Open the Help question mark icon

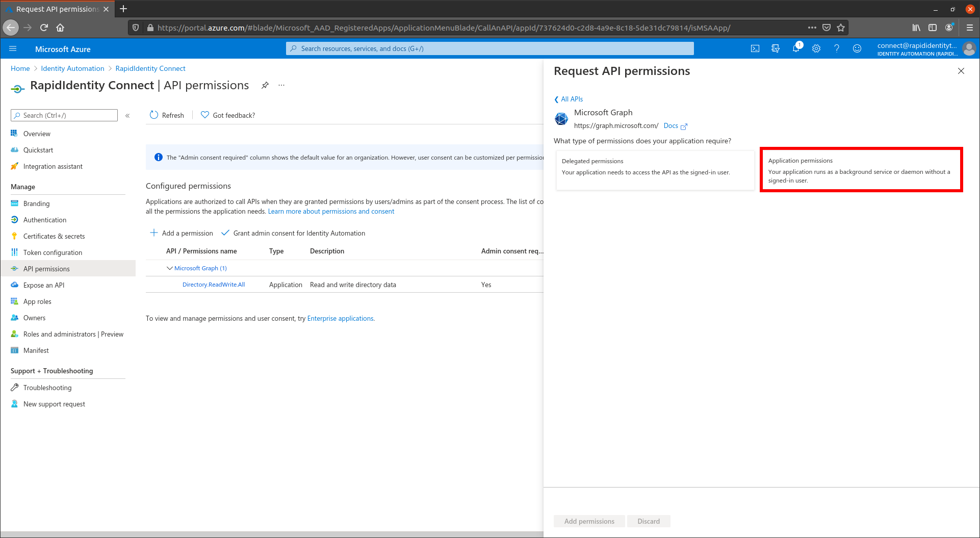coord(837,49)
